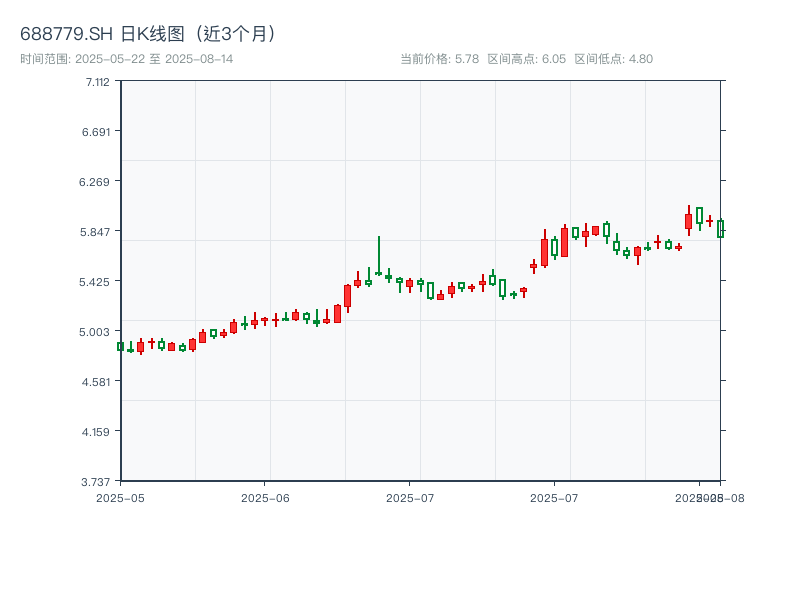
Task: Select the 5.847 price axis label
Action: click(x=97, y=231)
